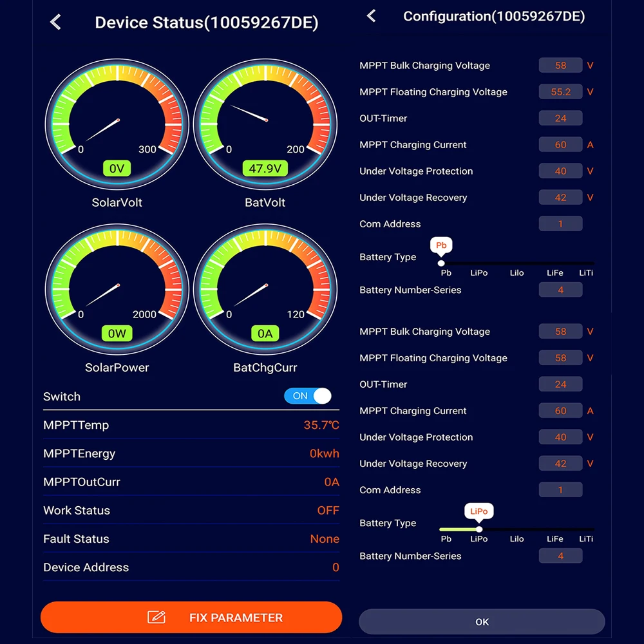Select LiTi battery type in the lower slider

[x=586, y=539]
